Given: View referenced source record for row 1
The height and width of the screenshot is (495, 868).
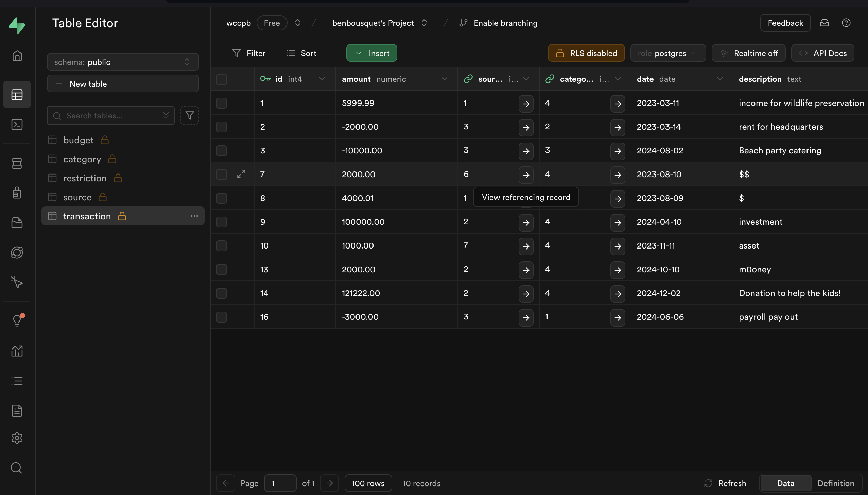Looking at the screenshot, I should 526,103.
